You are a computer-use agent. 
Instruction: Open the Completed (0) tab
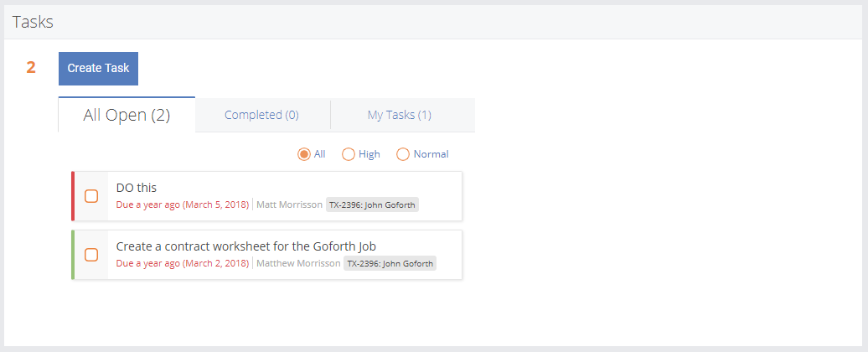pyautogui.click(x=261, y=115)
